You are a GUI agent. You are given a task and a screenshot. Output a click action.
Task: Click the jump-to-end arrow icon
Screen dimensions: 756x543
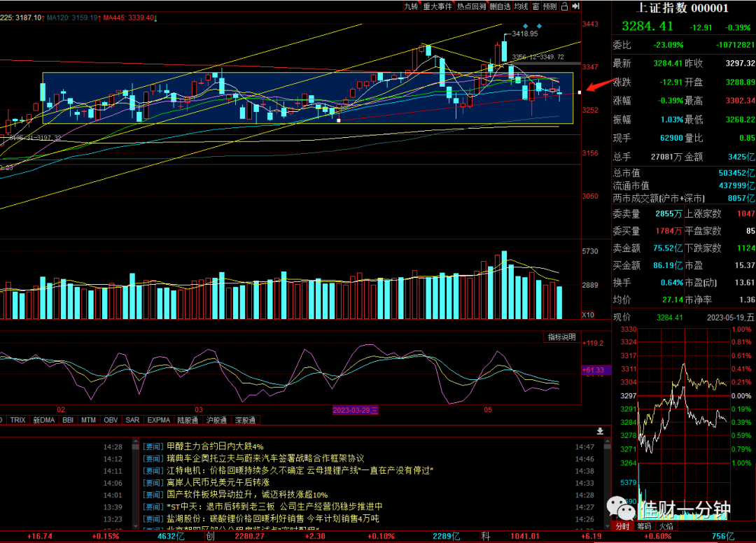click(575, 6)
